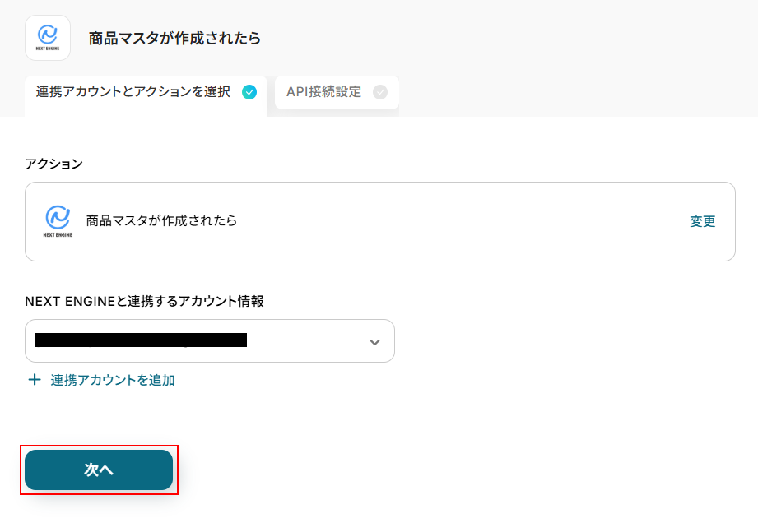758x532 pixels.
Task: Click the NEXT ENGINE icon inside the action card
Action: coord(58,217)
